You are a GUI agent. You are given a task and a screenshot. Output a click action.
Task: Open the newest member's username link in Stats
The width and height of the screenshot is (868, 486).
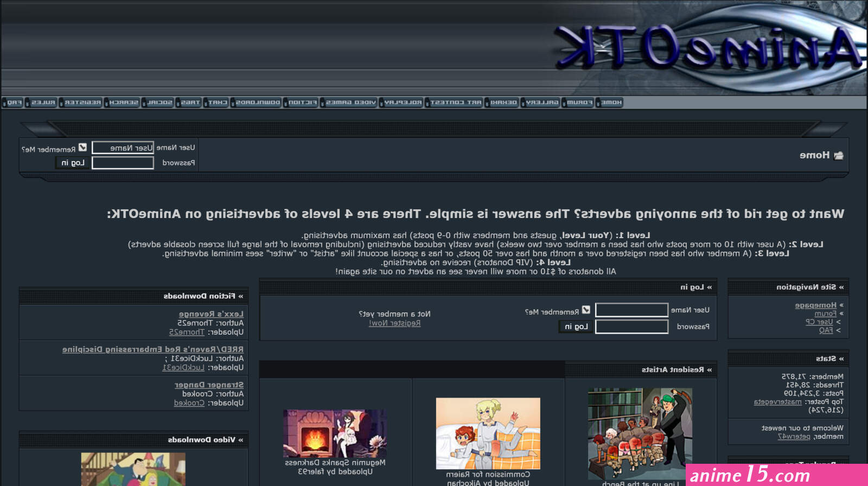coord(794,437)
